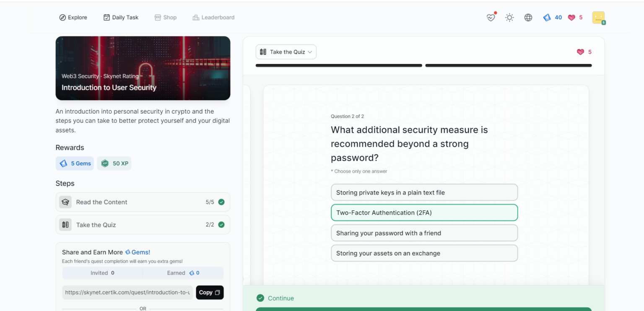Go to Daily Task
This screenshot has width=644, height=311.
pyautogui.click(x=121, y=18)
